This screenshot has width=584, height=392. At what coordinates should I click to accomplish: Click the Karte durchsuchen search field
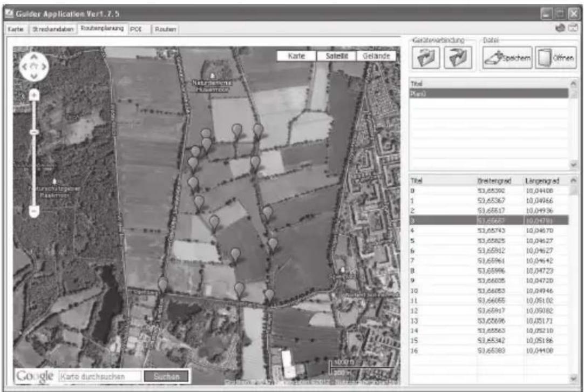[x=100, y=376]
